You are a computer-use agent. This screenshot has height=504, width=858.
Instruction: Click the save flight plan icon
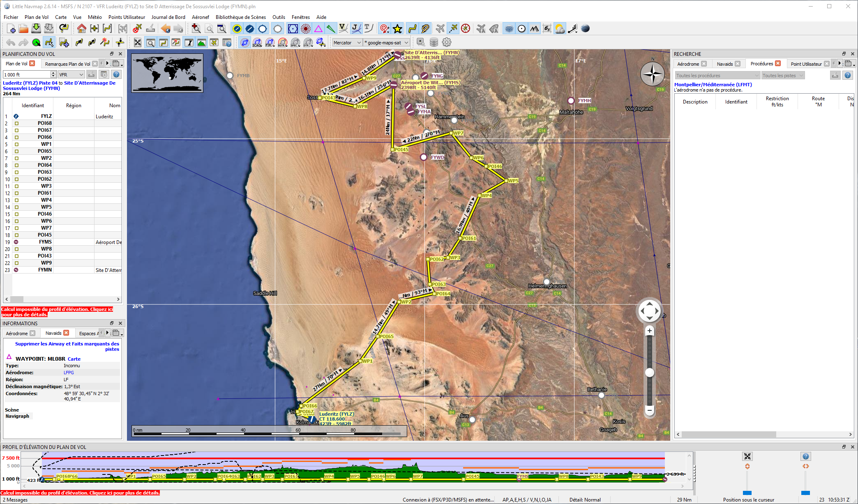click(36, 29)
